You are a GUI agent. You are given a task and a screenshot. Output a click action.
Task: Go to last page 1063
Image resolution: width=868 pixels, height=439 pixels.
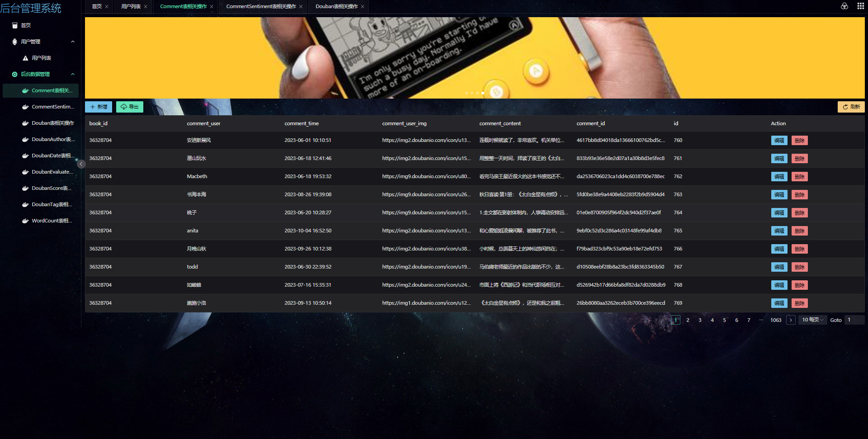click(x=776, y=320)
